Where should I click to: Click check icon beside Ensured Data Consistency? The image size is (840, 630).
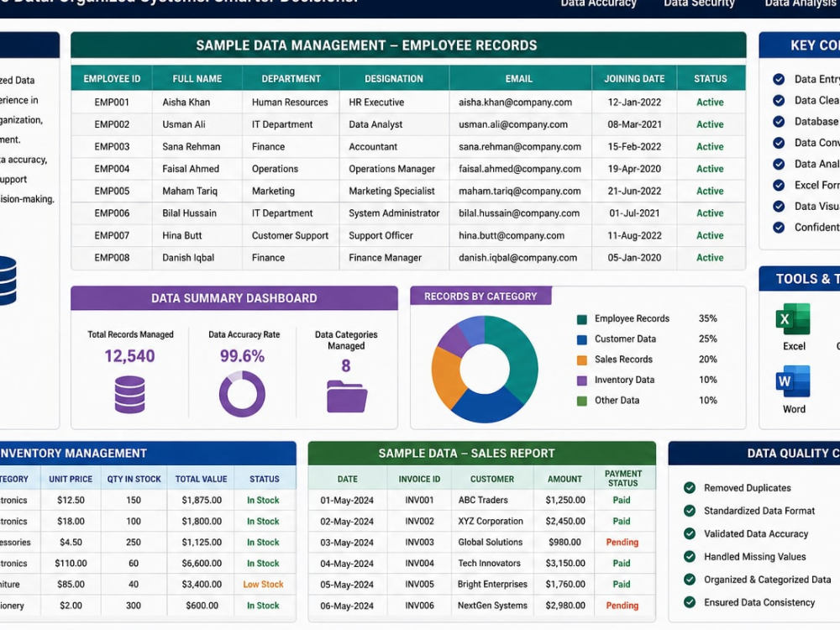click(x=690, y=602)
